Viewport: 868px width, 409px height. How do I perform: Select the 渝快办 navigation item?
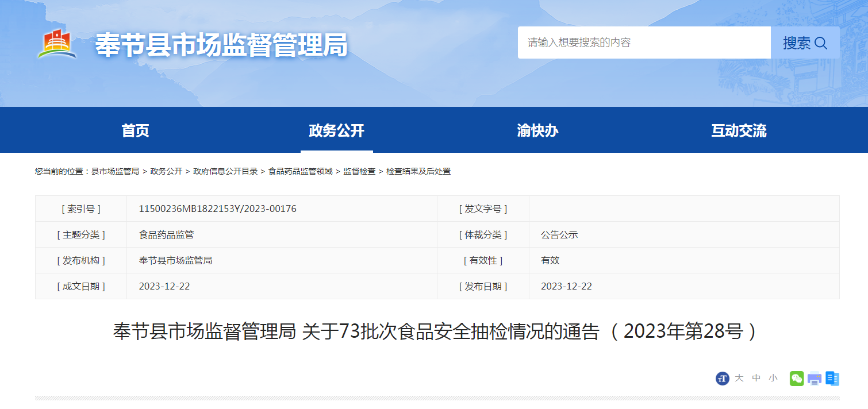tap(537, 130)
